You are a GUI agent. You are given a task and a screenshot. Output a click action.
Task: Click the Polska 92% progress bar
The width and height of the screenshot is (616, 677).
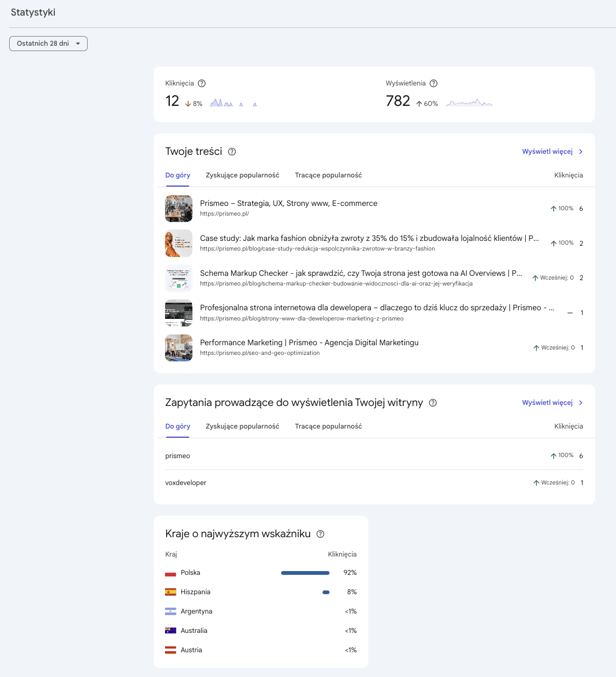[x=305, y=573]
